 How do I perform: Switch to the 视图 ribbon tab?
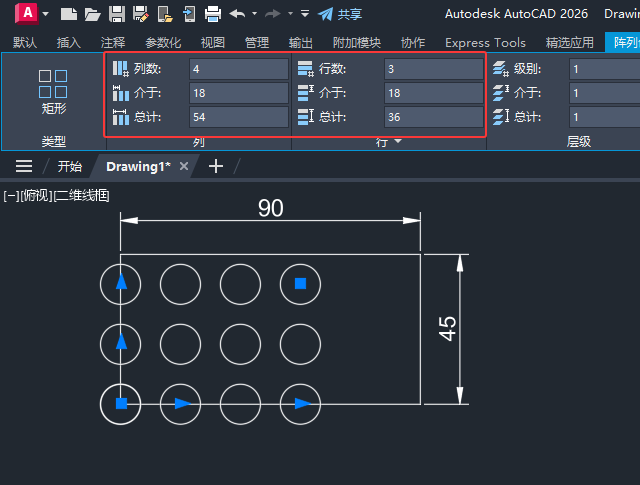tap(213, 42)
